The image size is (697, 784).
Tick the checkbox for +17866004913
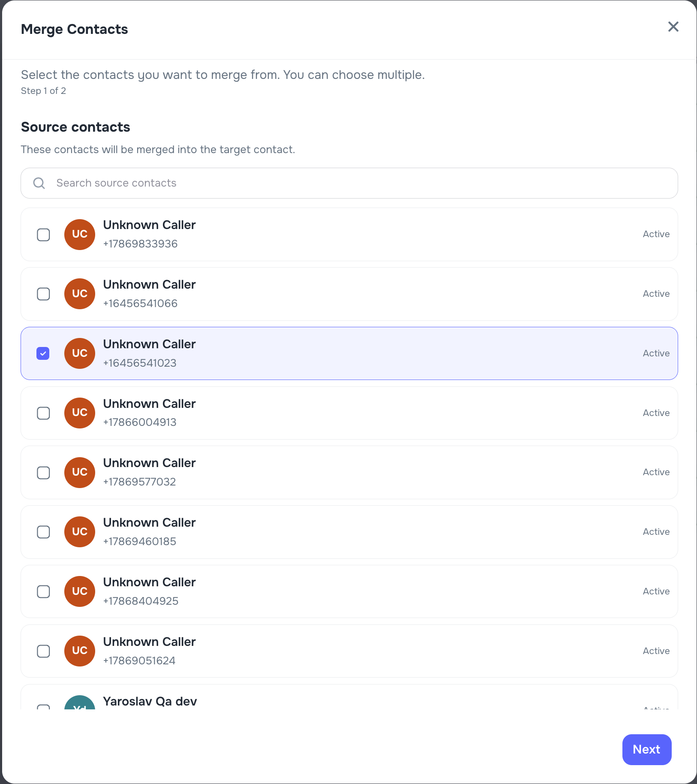pos(43,413)
